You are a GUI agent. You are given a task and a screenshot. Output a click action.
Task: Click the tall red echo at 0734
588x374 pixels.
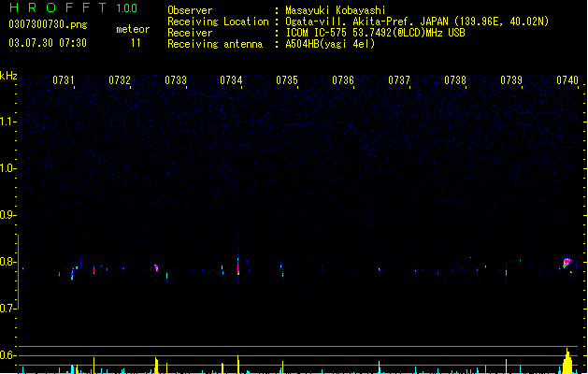coord(237,266)
